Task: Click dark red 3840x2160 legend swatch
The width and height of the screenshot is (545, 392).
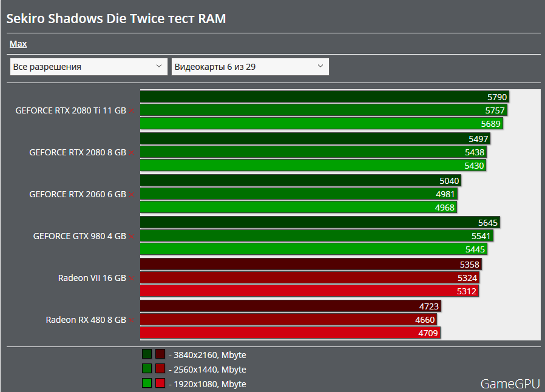Action: [x=160, y=354]
